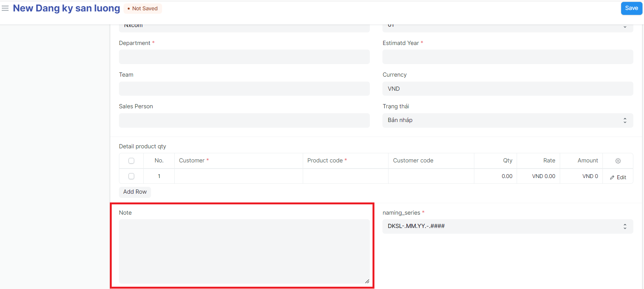Click the Sales Person field
Image resolution: width=644 pixels, height=289 pixels.
pos(244,120)
